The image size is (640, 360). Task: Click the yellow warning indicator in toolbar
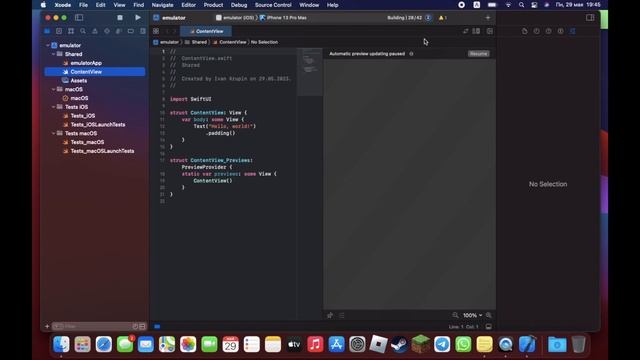click(442, 18)
